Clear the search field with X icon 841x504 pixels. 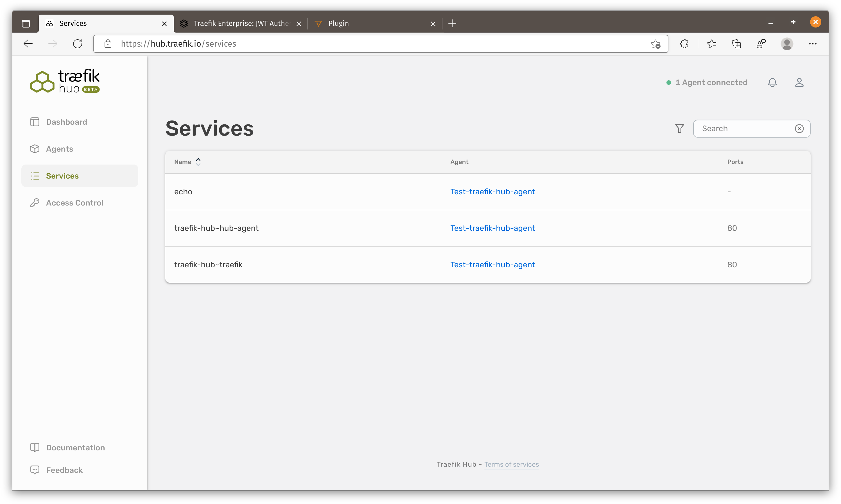[x=799, y=128]
